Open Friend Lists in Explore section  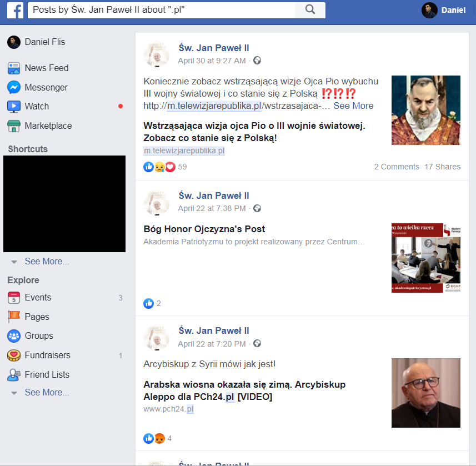point(47,374)
